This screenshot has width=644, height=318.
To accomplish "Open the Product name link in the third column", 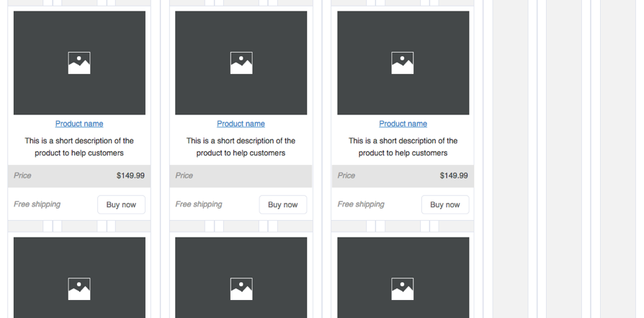I will [403, 124].
